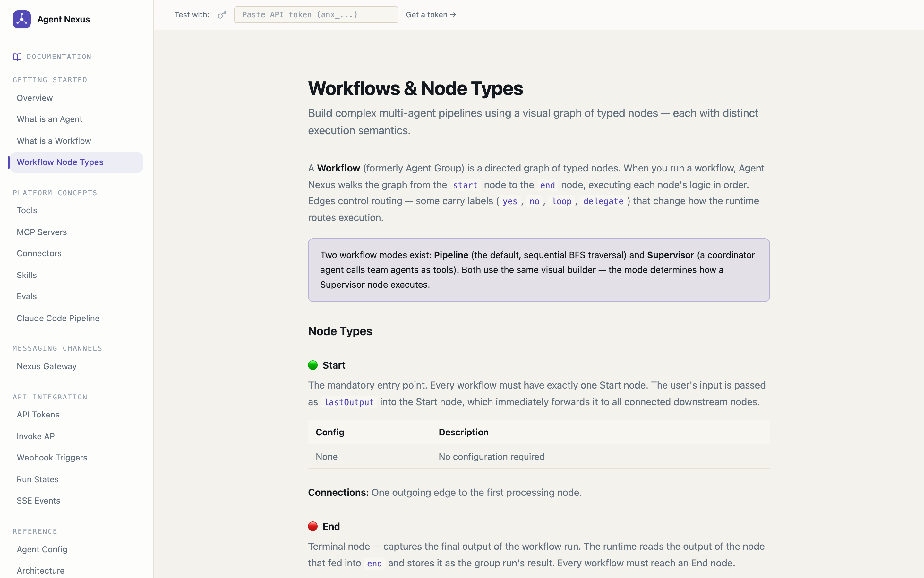
Task: Click the 'yes' edge label code
Action: [x=510, y=201]
